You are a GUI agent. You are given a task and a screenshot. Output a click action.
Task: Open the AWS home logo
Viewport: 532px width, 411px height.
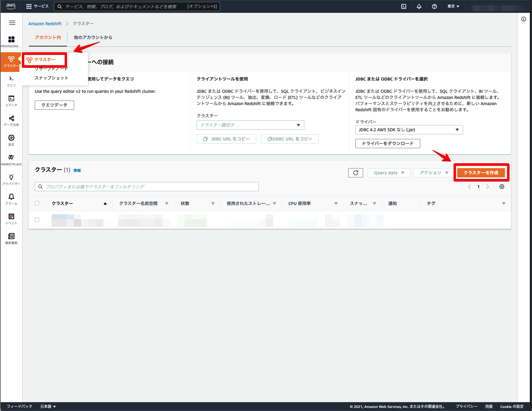coord(11,6)
